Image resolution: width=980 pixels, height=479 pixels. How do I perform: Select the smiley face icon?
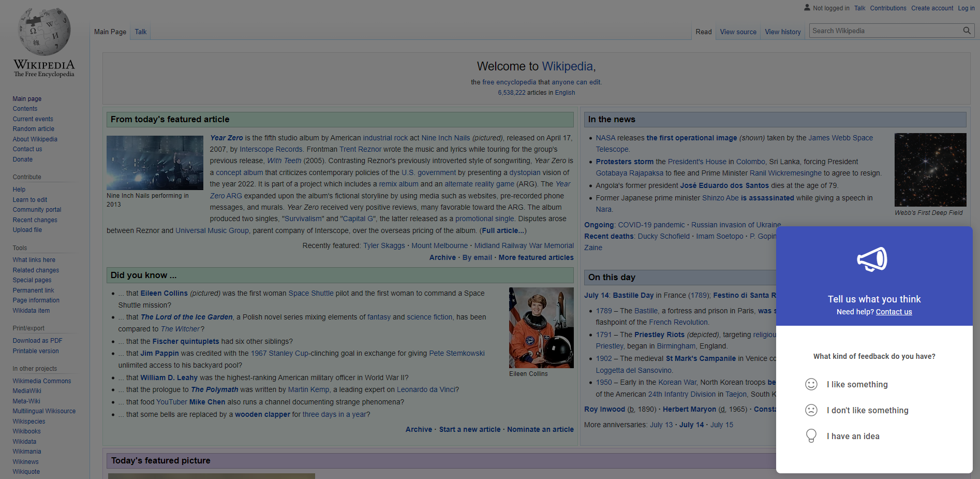[x=811, y=384]
